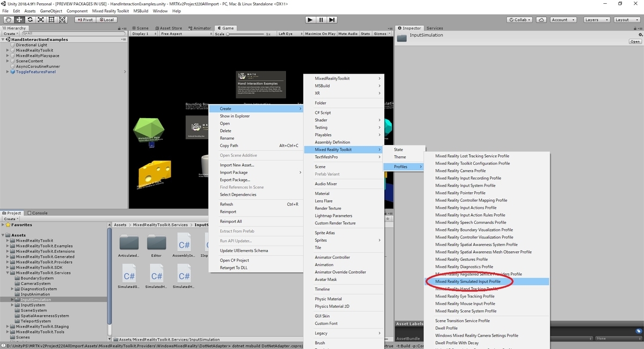Select the Move tool in toolbar
The image size is (644, 349).
(19, 19)
